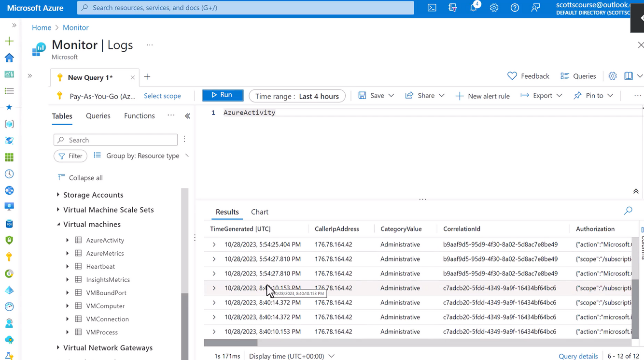Collapse the query editor with up chevrons
The image size is (644, 360).
[x=636, y=191]
